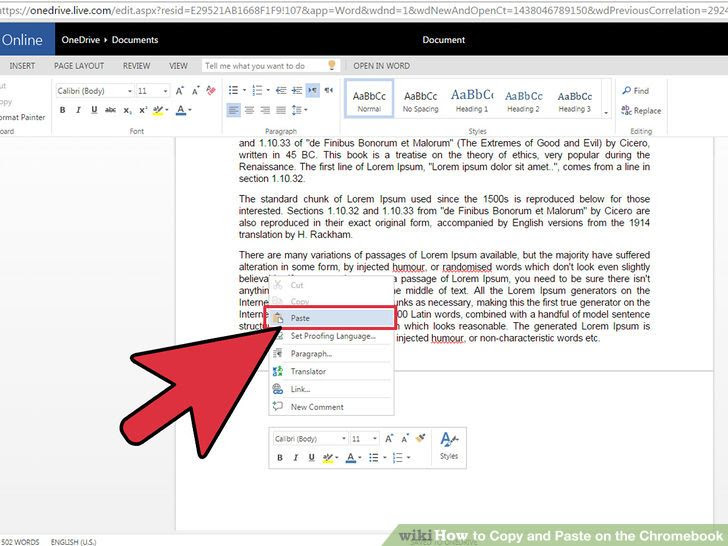Toggle Italic in the ribbon Font group
The height and width of the screenshot is (546, 728).
pyautogui.click(x=78, y=110)
